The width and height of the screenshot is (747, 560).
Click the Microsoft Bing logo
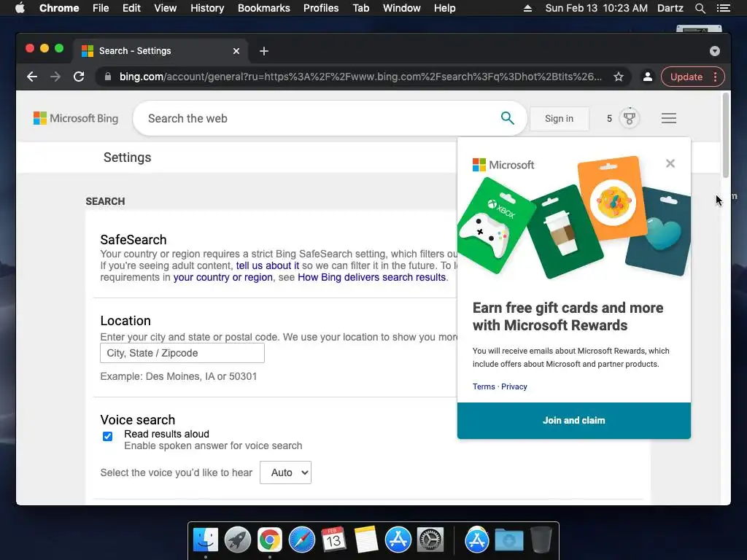click(x=76, y=118)
